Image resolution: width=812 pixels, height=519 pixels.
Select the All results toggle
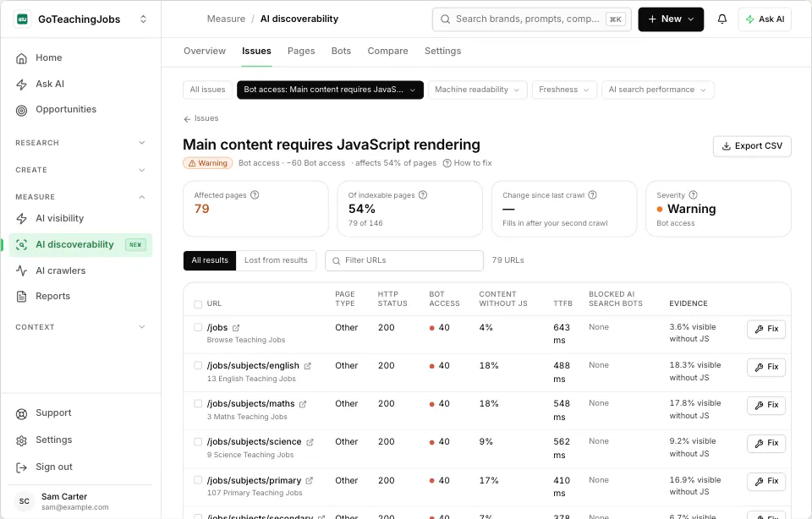point(210,260)
